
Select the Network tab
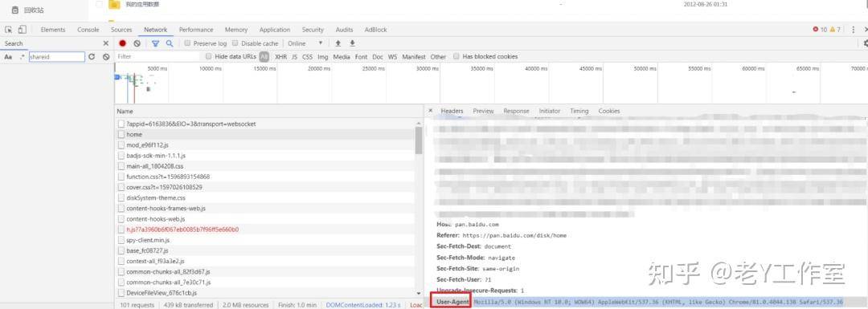pyautogui.click(x=156, y=30)
